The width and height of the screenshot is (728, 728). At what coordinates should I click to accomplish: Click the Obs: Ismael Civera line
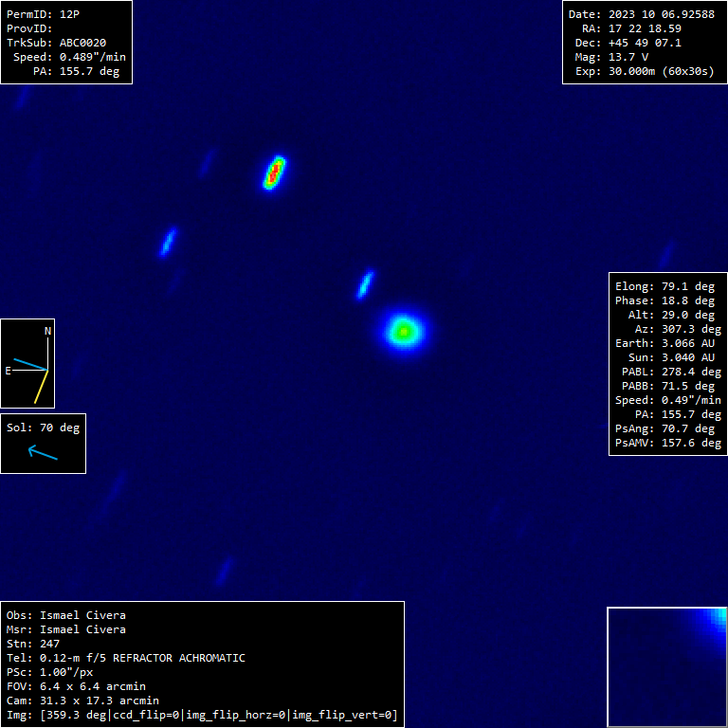pos(66,615)
